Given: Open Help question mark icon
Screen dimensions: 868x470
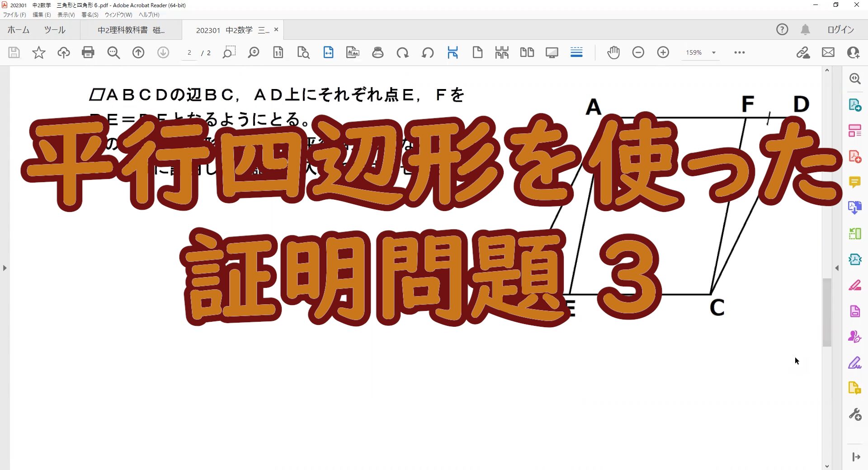Looking at the screenshot, I should 782,29.
